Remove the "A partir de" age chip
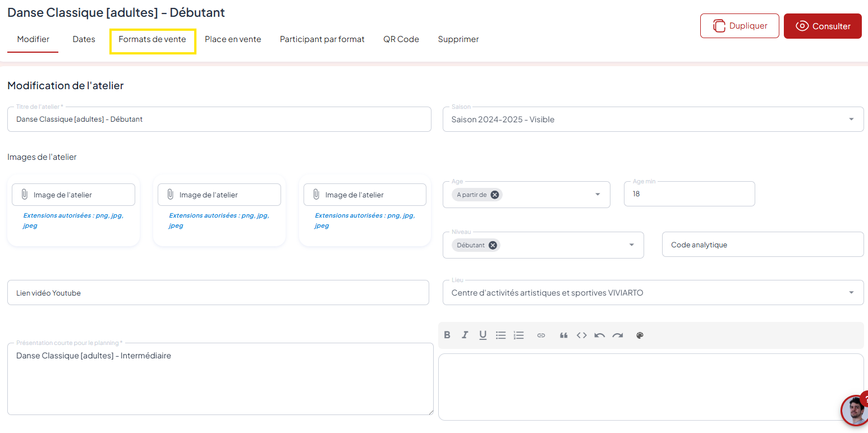Screen dimensions: 868x433 pos(494,195)
